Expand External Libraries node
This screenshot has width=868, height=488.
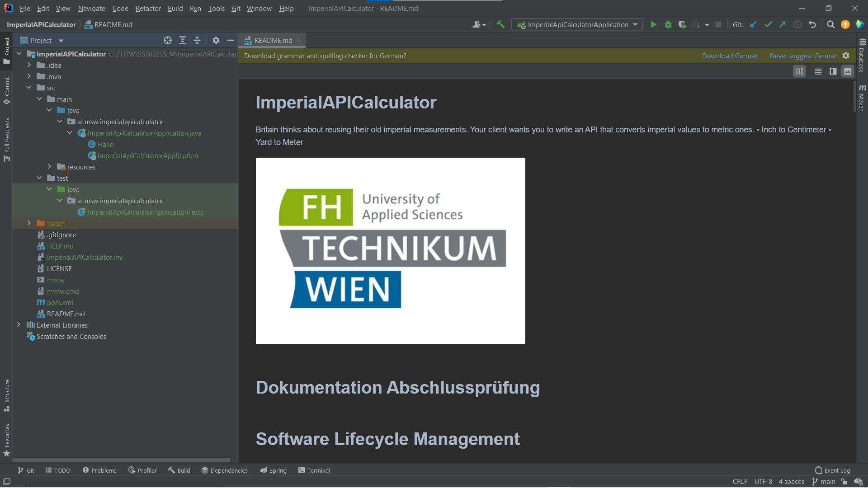[x=19, y=325]
